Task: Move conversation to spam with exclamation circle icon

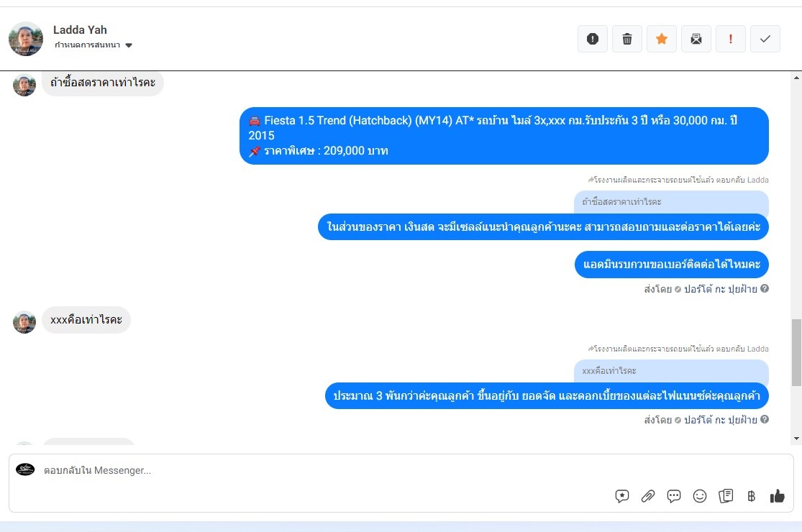Action: (592, 39)
